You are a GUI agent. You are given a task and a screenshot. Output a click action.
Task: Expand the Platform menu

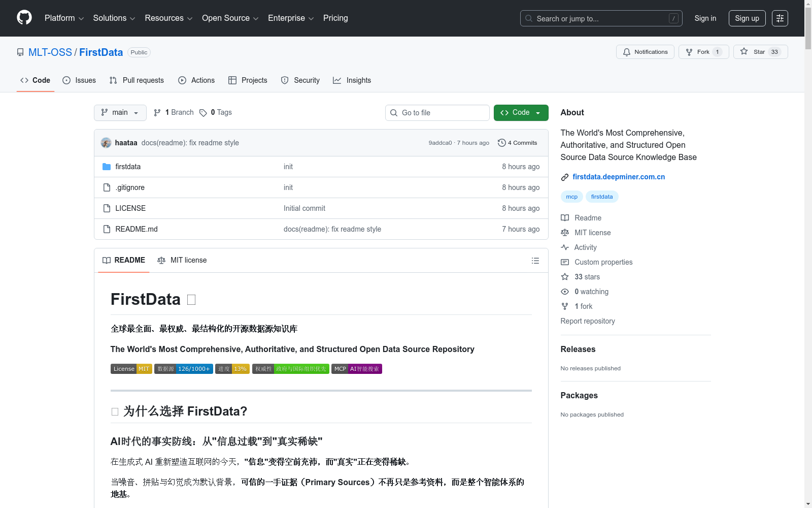tap(64, 18)
